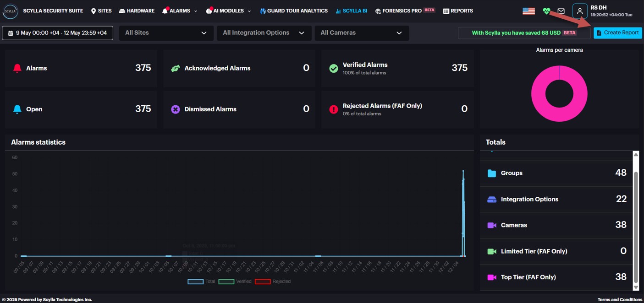Open the Guard Tour Analytics menu
The image size is (644, 303).
click(x=293, y=11)
